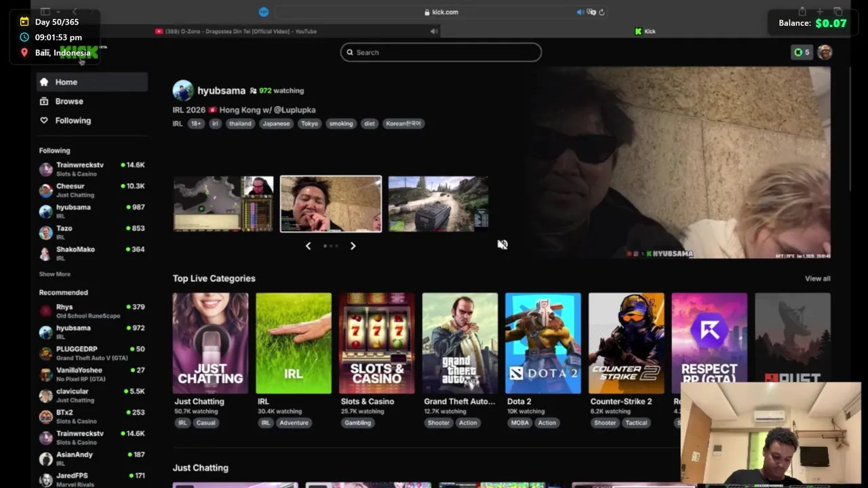
Task: Open Browse in the sidebar
Action: [x=92, y=101]
